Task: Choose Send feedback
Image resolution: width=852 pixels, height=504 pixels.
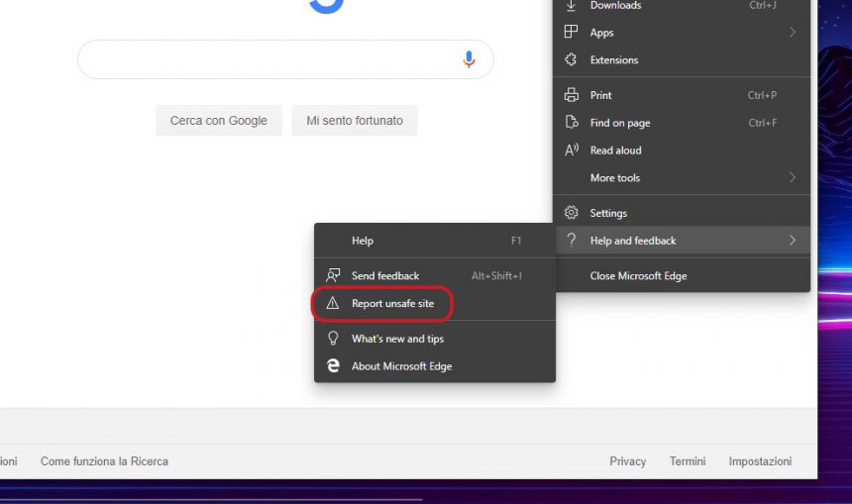Action: 435,276
